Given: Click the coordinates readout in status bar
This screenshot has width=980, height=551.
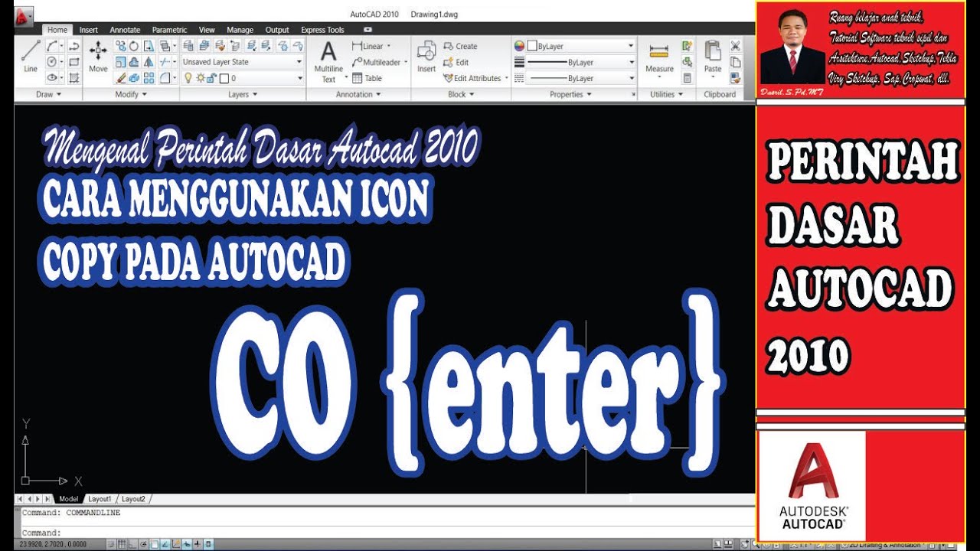Looking at the screenshot, I should (52, 544).
